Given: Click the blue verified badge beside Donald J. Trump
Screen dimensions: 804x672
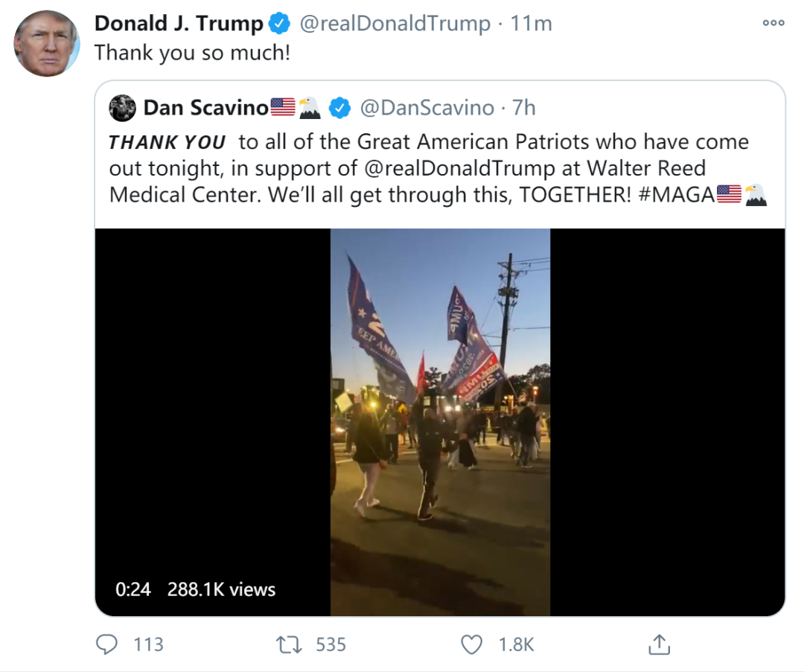Looking at the screenshot, I should [x=280, y=24].
